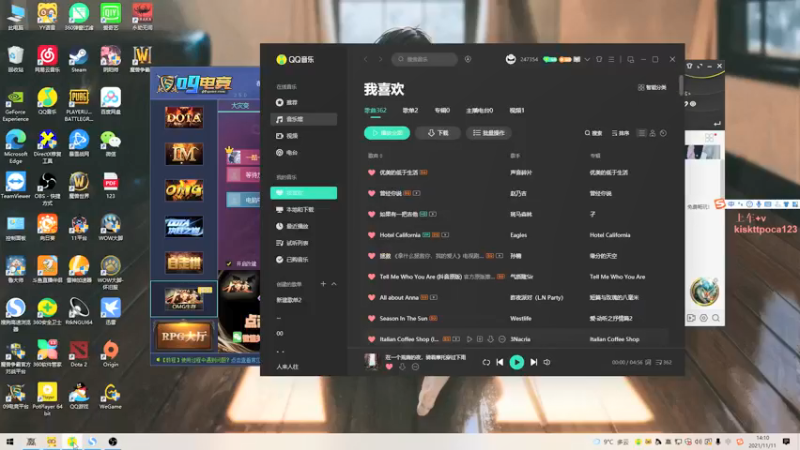Viewport: 800px width, 450px height.
Task: Click the green VIP badge in title bar
Action: (x=549, y=59)
